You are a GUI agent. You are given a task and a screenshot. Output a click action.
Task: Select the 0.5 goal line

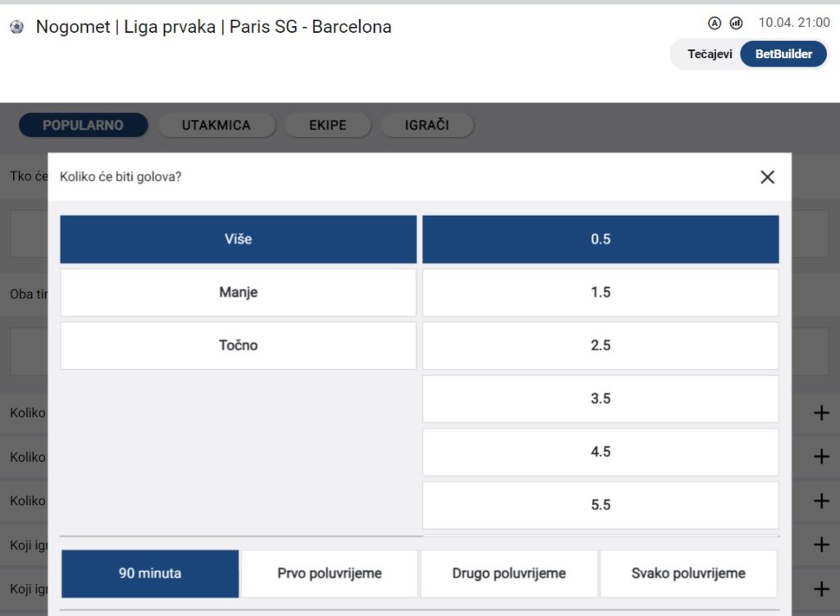click(x=600, y=239)
